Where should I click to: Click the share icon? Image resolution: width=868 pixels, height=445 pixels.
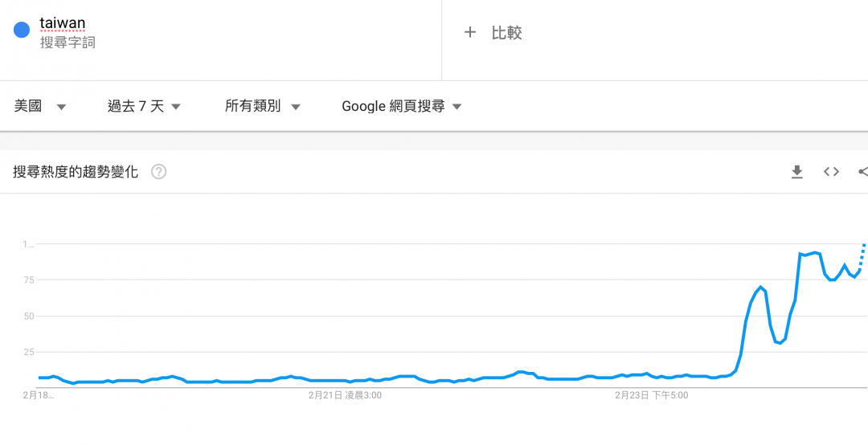863,172
